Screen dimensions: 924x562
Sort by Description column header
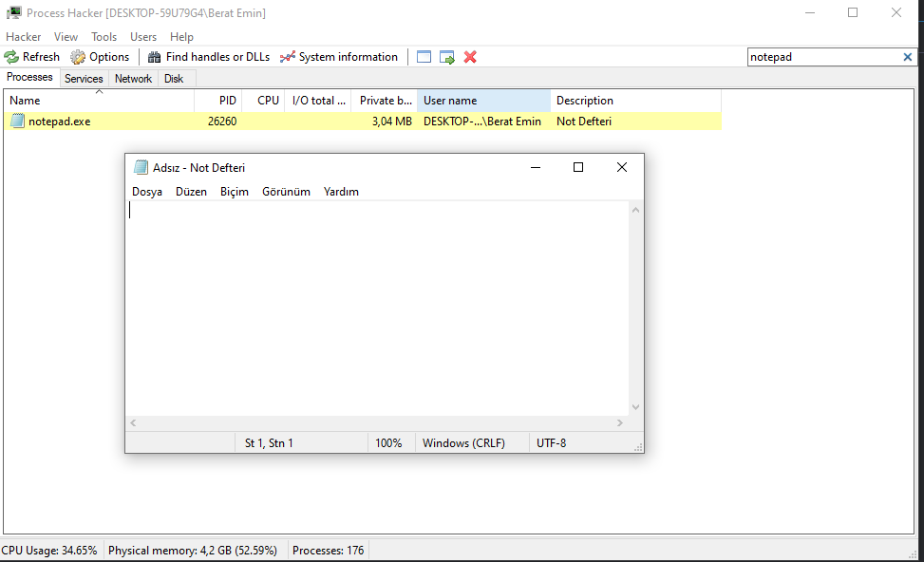636,101
